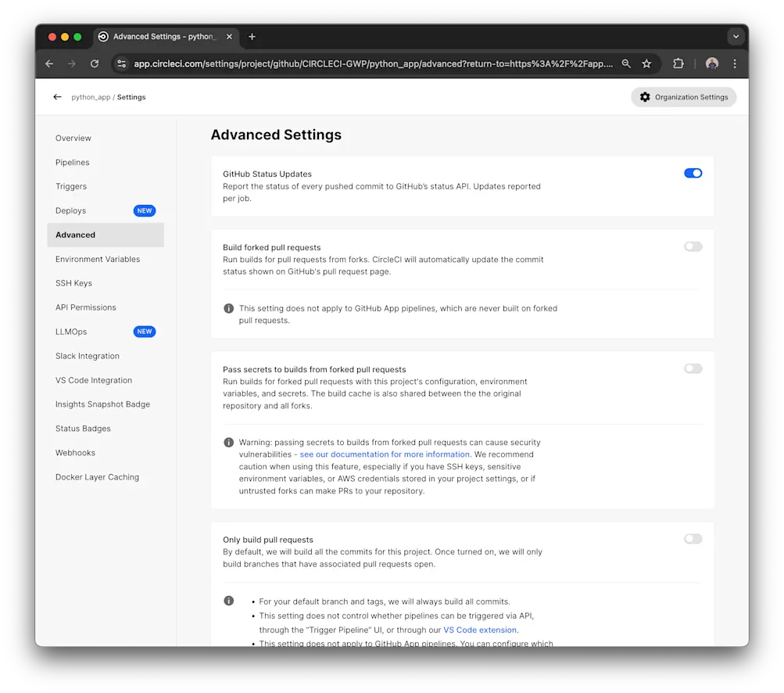Disable the GitHub Status Updates toggle
Screen dimensions: 784x693
pyautogui.click(x=693, y=173)
